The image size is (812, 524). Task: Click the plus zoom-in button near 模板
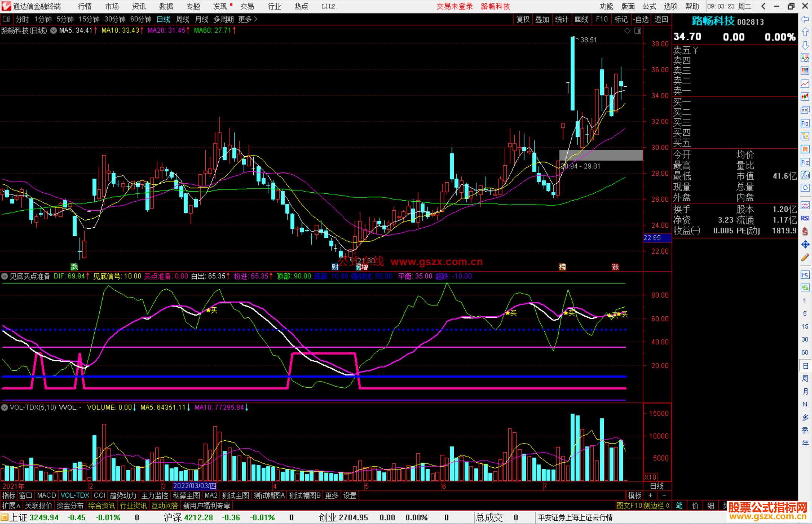(x=651, y=495)
